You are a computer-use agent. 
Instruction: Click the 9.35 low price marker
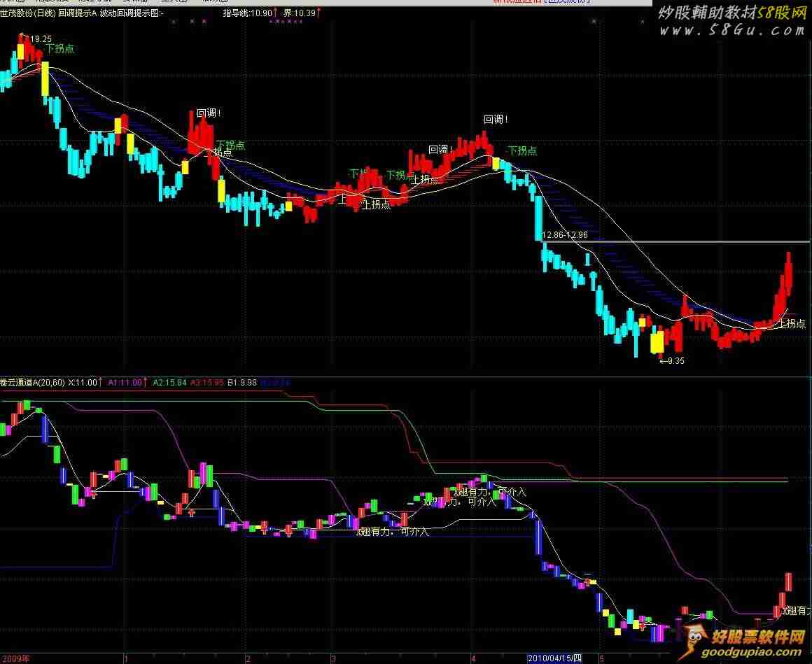673,361
